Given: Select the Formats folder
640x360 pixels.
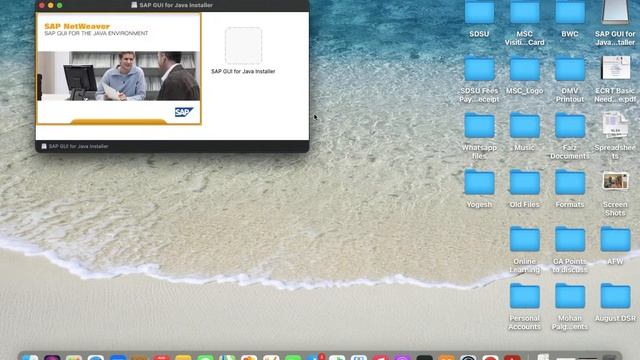Looking at the screenshot, I should click(x=570, y=182).
